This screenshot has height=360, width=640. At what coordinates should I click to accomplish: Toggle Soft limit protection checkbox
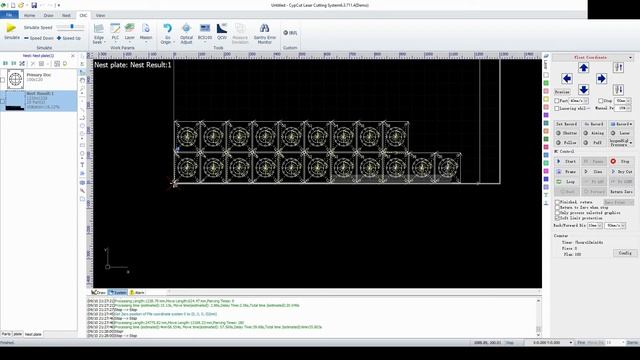[x=557, y=218]
